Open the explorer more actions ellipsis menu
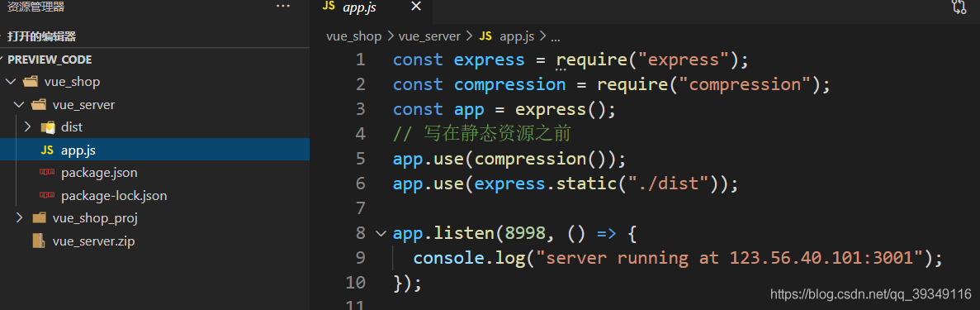The height and width of the screenshot is (310, 980). click(282, 7)
